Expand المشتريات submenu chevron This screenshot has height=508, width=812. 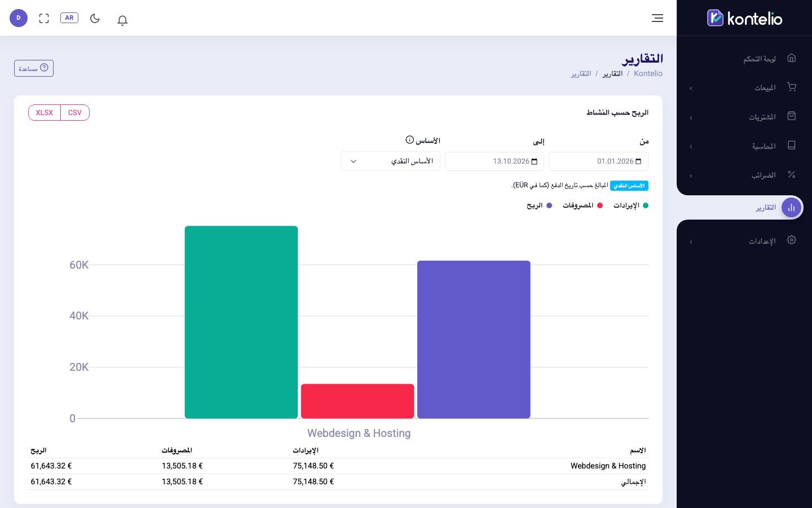click(x=691, y=117)
